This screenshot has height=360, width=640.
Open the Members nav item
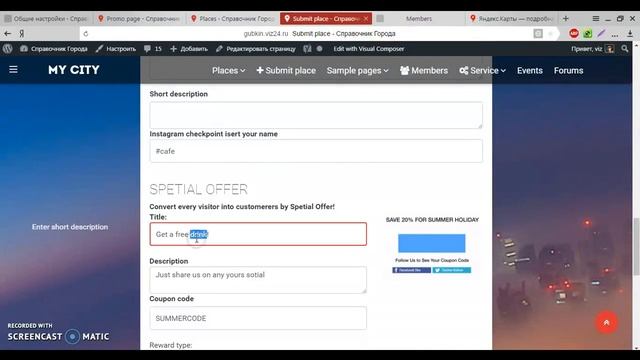pos(424,70)
